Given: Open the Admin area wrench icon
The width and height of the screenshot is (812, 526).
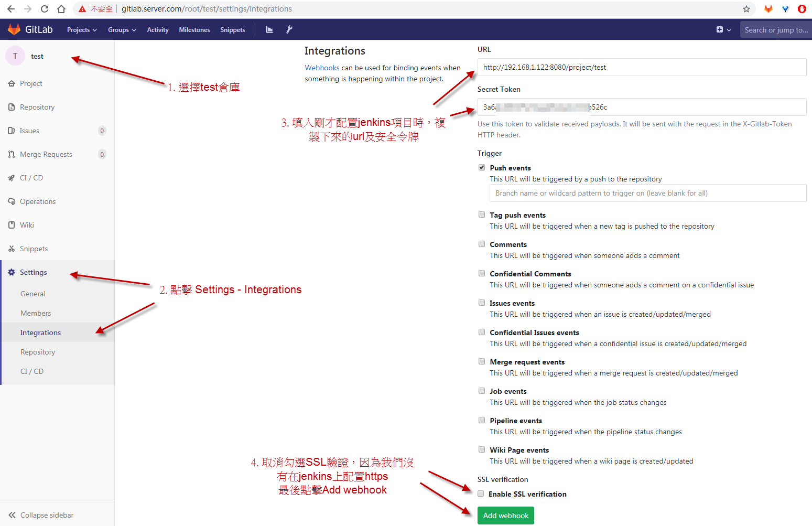Looking at the screenshot, I should [289, 29].
